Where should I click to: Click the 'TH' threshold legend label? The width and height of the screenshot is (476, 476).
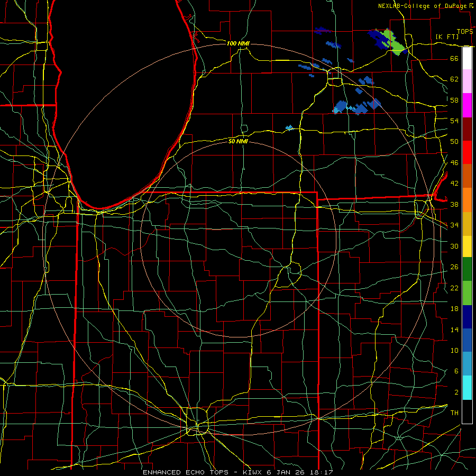[x=454, y=413]
